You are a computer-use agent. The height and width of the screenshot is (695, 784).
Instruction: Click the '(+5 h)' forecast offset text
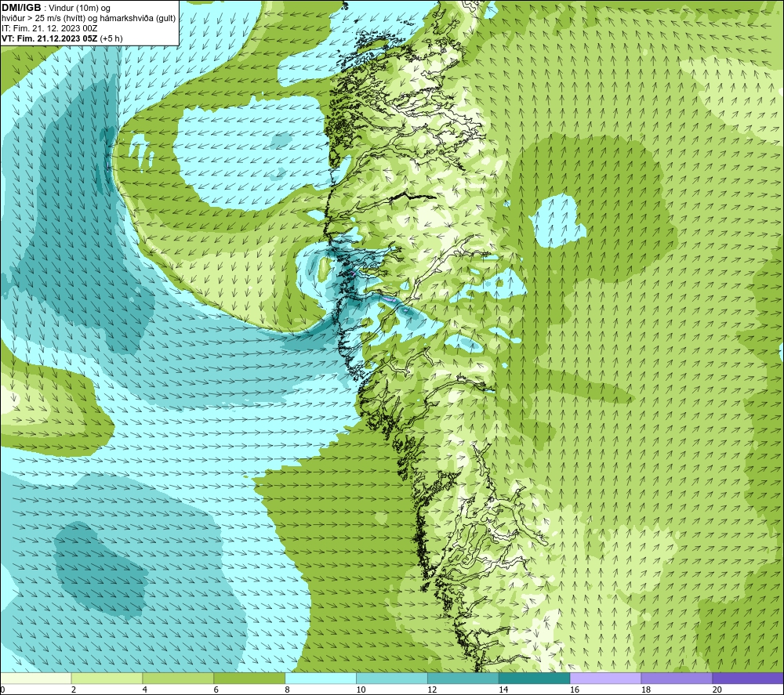pos(111,38)
